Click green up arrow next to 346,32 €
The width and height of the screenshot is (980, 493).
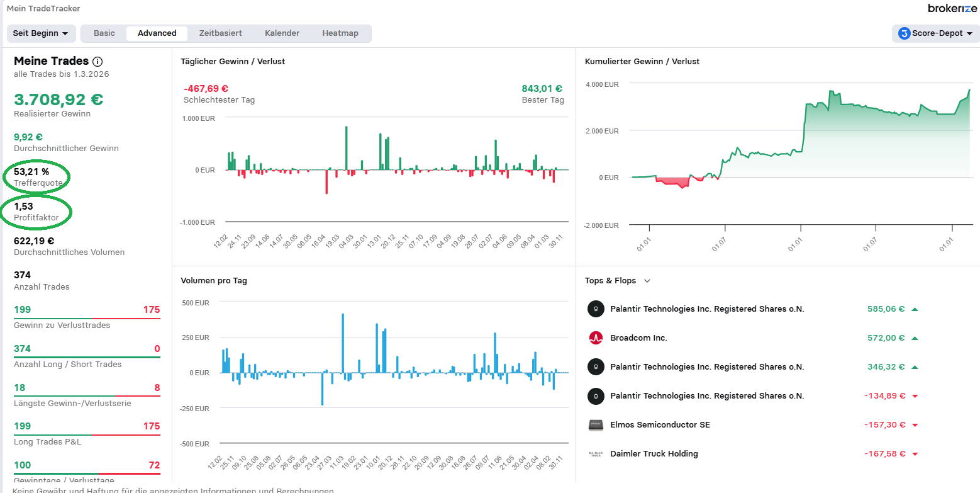pos(915,367)
